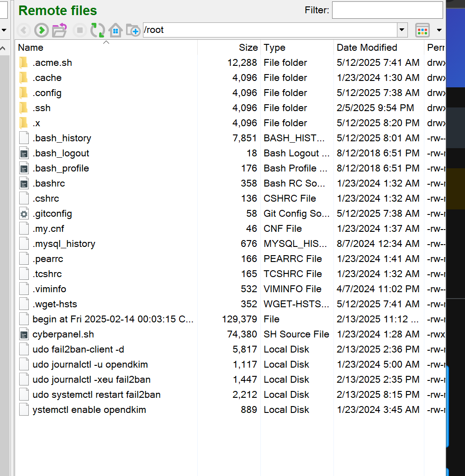The width and height of the screenshot is (465, 476).
Task: Open the view mode grid icon
Action: 422,30
